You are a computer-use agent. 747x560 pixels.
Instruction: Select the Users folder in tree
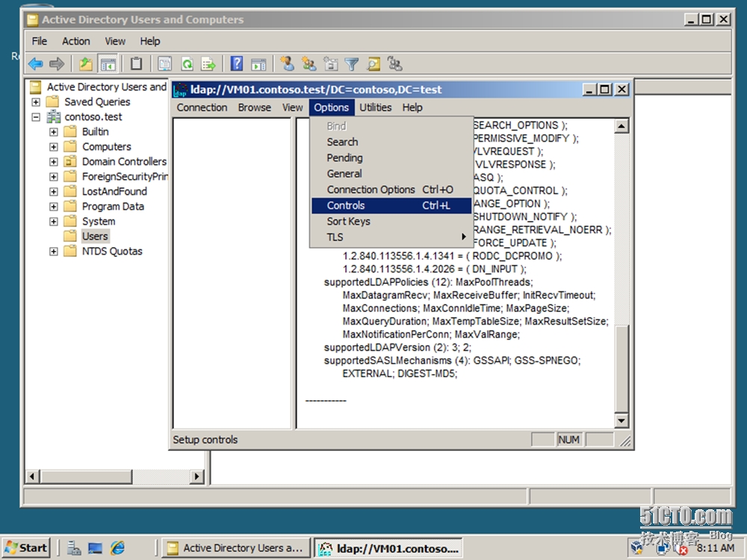pyautogui.click(x=95, y=236)
